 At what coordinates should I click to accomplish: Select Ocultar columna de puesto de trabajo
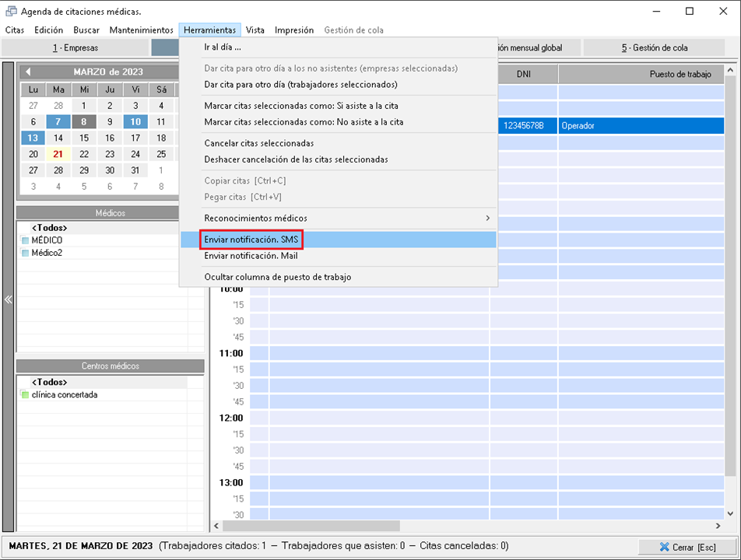click(277, 277)
